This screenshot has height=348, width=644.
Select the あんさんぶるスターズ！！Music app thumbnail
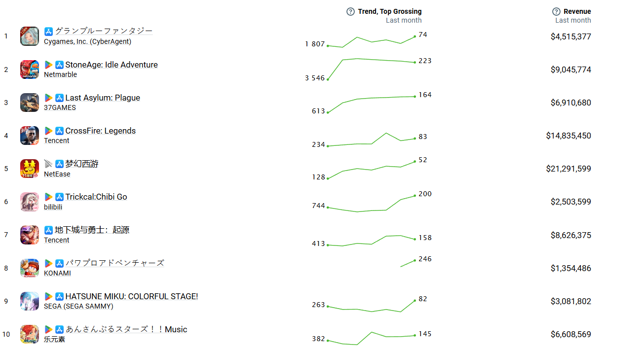30,334
